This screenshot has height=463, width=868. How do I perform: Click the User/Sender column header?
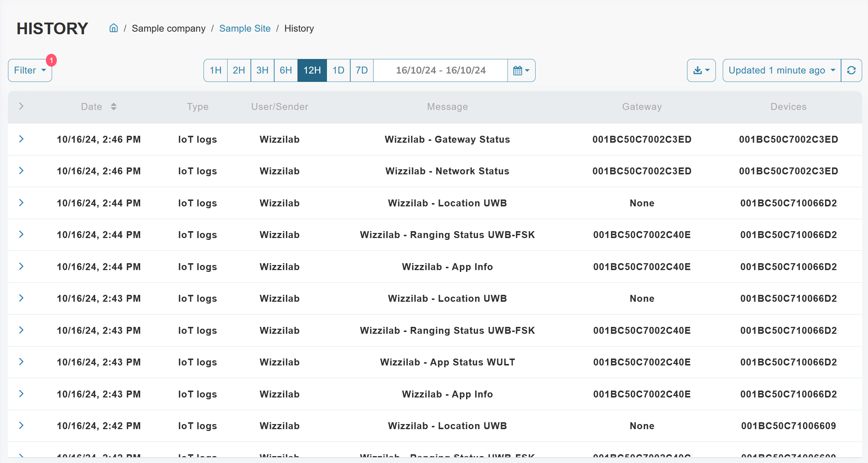pyautogui.click(x=280, y=107)
